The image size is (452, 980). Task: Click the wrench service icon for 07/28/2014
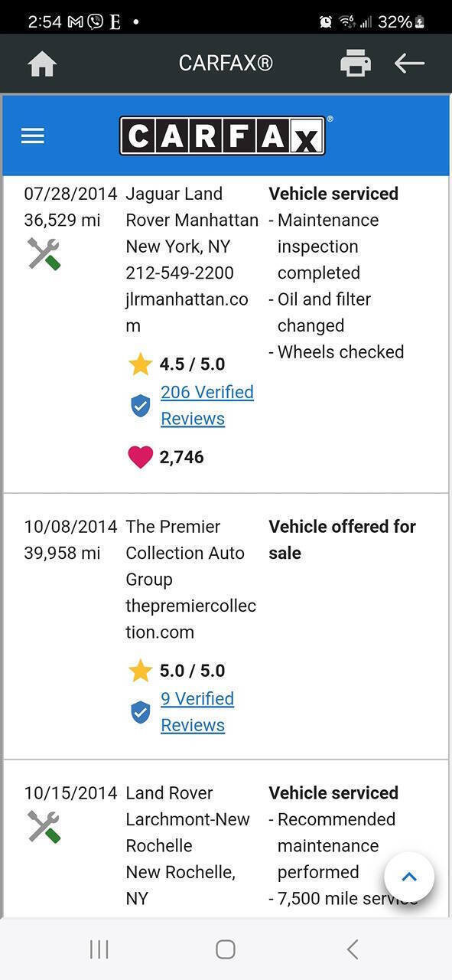[44, 253]
